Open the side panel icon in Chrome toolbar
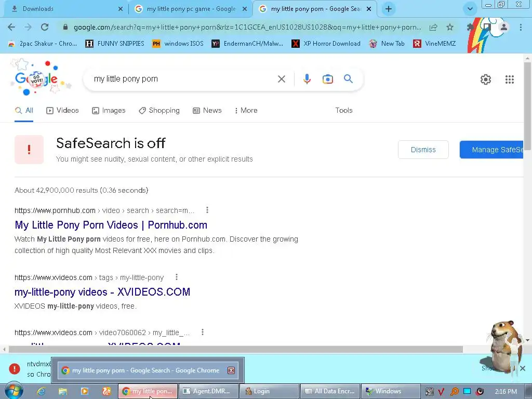 (487, 26)
